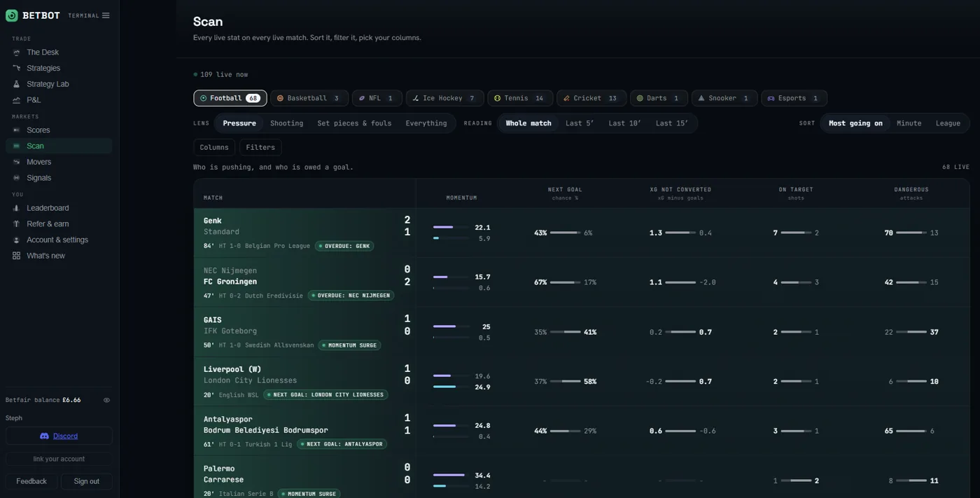Click the Momentum column header
This screenshot has width=980, height=498.
pos(461,198)
